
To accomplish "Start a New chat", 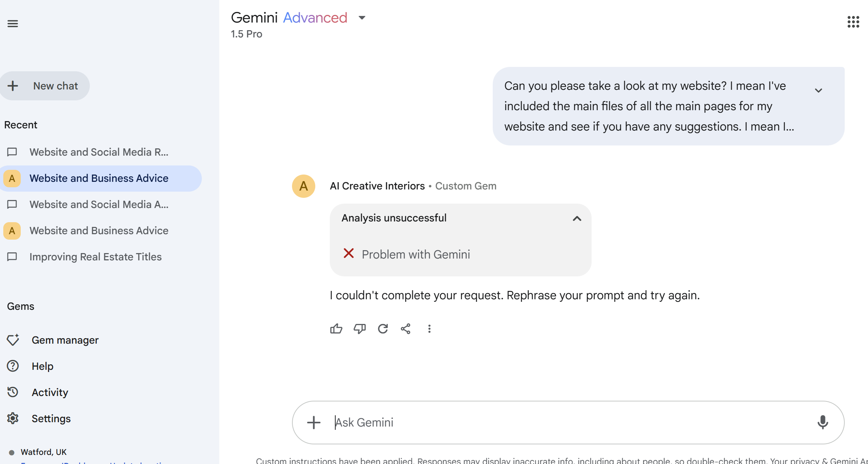I will coord(45,86).
